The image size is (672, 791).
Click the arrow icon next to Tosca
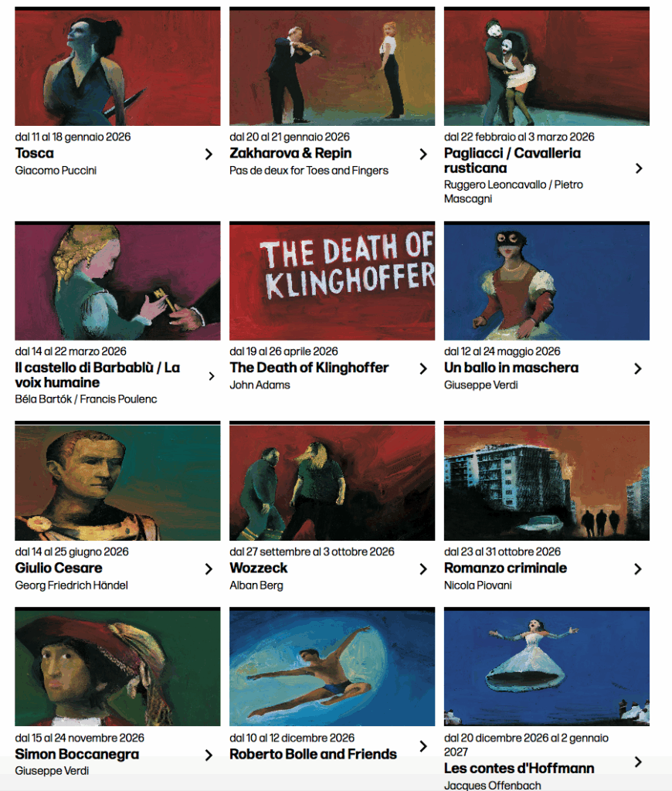click(x=209, y=154)
